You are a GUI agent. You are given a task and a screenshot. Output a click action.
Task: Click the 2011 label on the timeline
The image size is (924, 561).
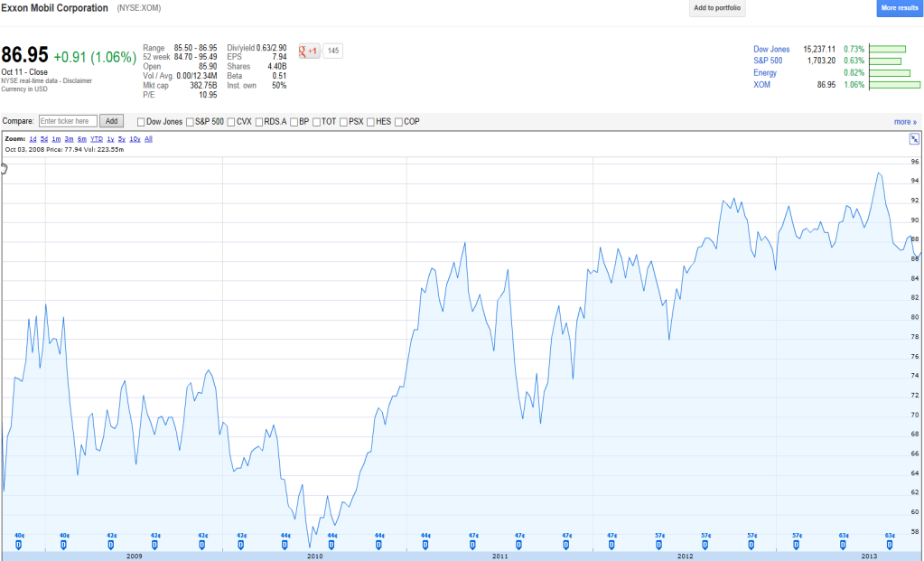pyautogui.click(x=499, y=556)
